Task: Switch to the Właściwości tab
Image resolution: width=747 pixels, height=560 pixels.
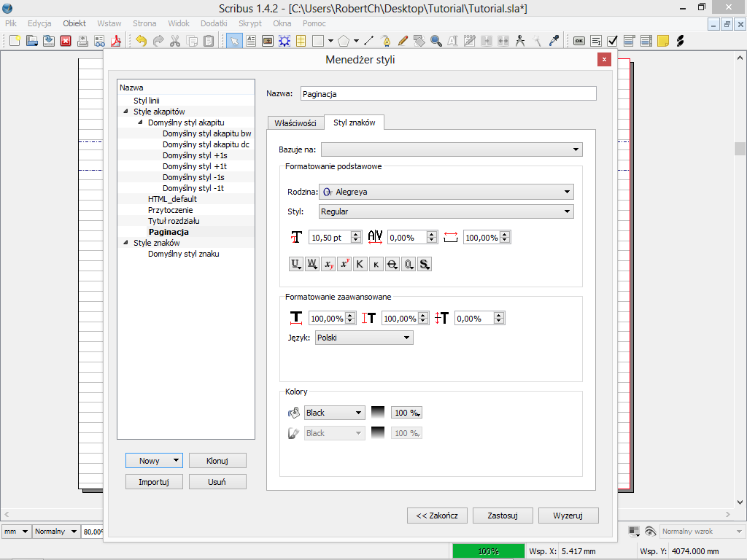Action: pyautogui.click(x=295, y=123)
